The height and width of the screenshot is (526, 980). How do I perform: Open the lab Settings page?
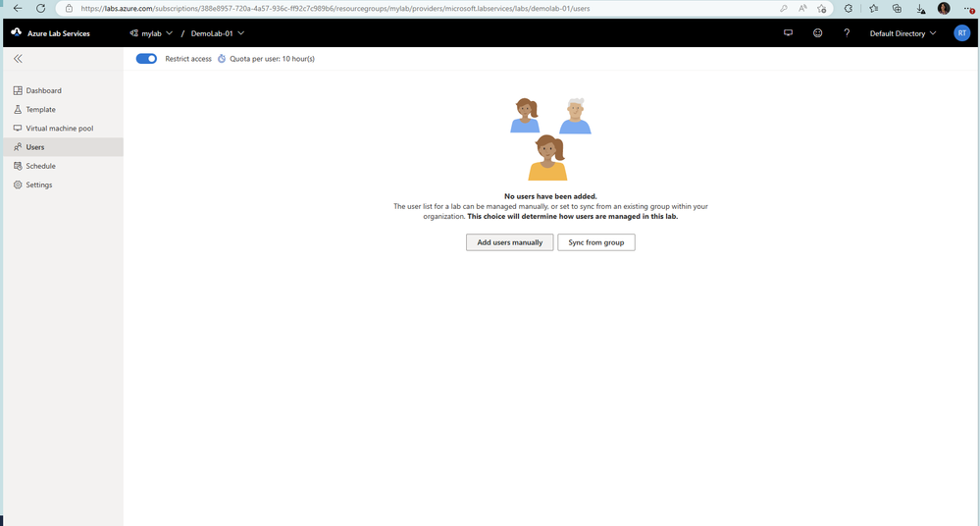coord(63,184)
